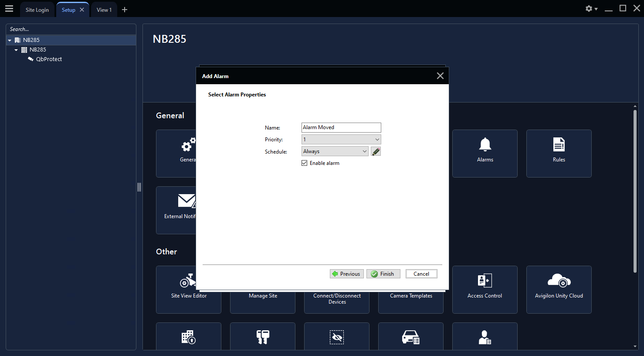Click the edit schedule pencil icon
Screen dimensions: 644x356
(376, 151)
